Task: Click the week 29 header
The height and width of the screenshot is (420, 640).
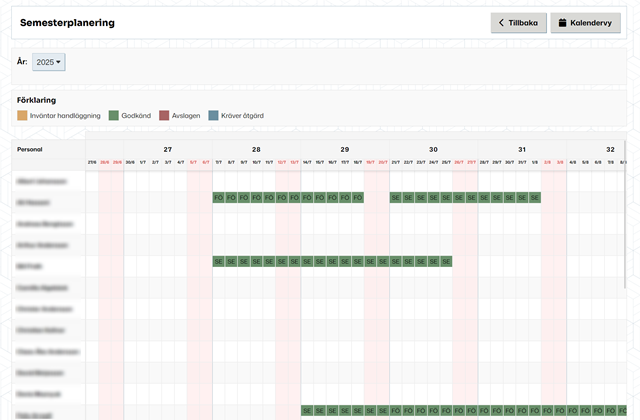Action: tap(345, 149)
